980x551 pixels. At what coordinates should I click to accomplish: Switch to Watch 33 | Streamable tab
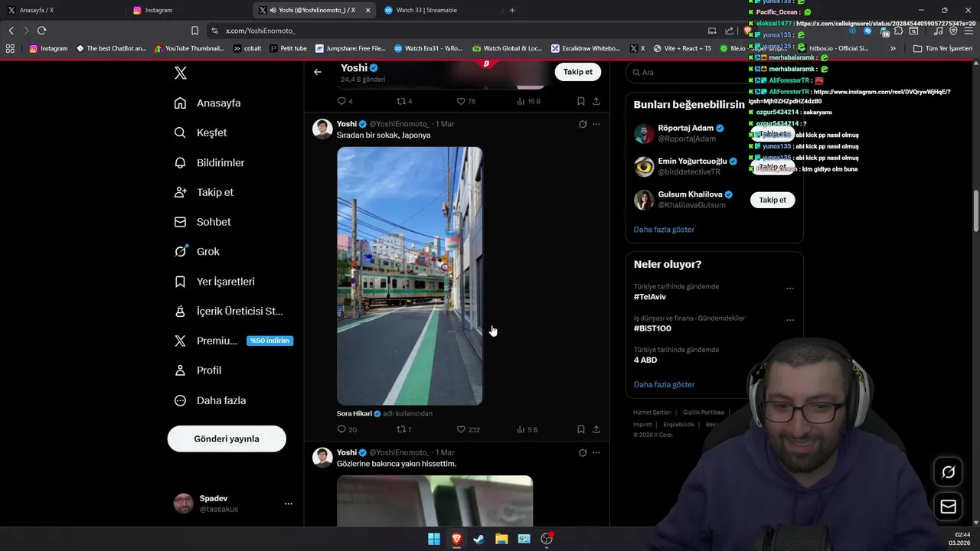coord(439,10)
